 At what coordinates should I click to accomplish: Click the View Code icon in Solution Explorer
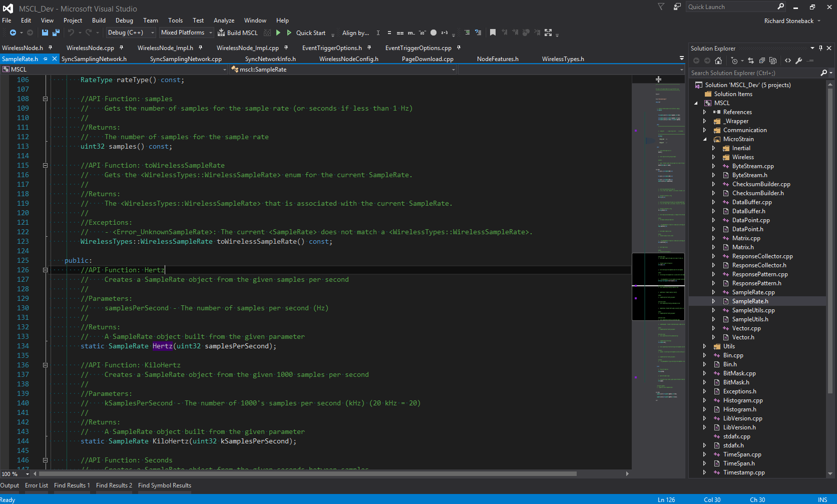point(788,61)
